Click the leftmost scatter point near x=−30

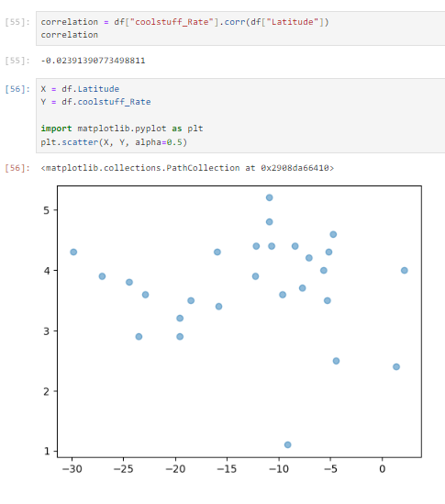(x=73, y=252)
